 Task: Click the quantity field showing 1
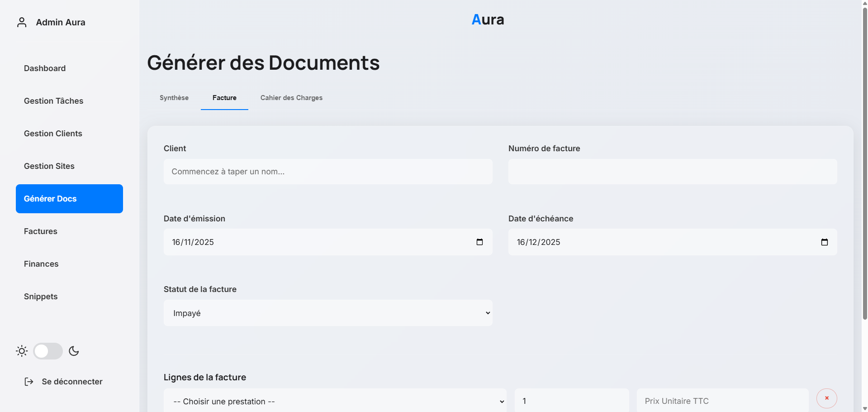[571, 401]
